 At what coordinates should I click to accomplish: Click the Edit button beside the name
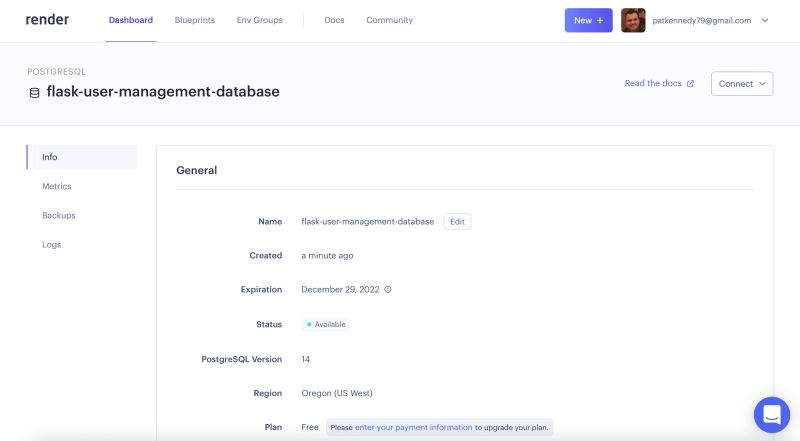click(457, 222)
